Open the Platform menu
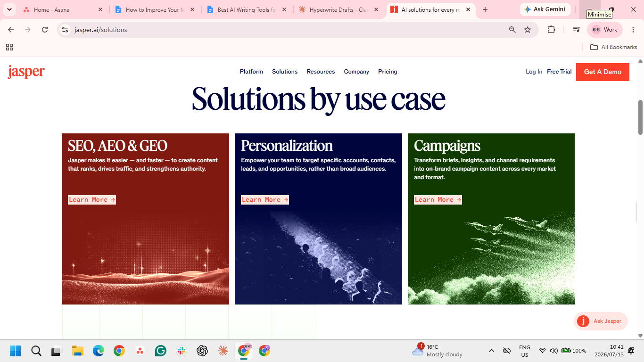 [251, 72]
